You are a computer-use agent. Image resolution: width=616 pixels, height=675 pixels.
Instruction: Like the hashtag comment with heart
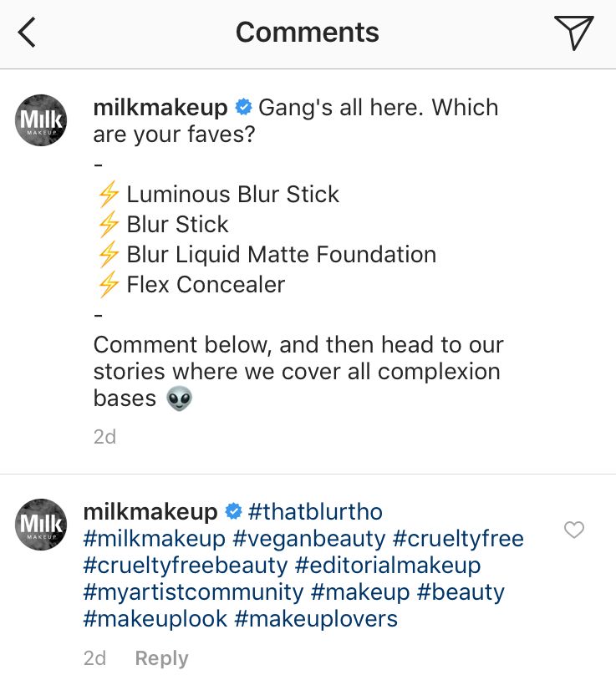pyautogui.click(x=573, y=530)
